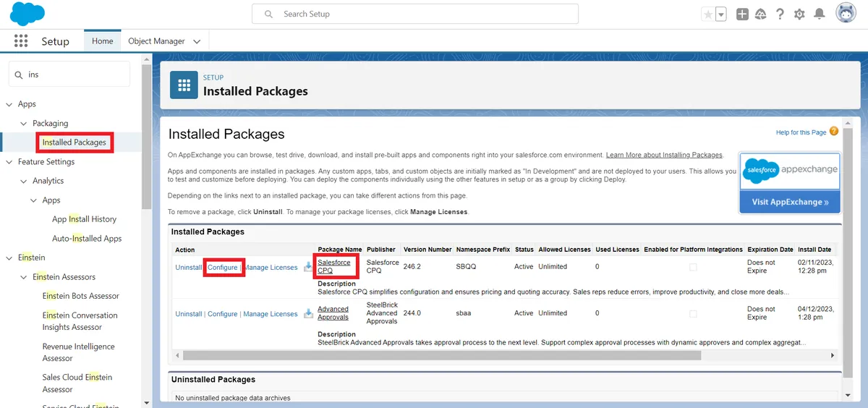
Task: Open the global actions plus icon
Action: [x=742, y=14]
